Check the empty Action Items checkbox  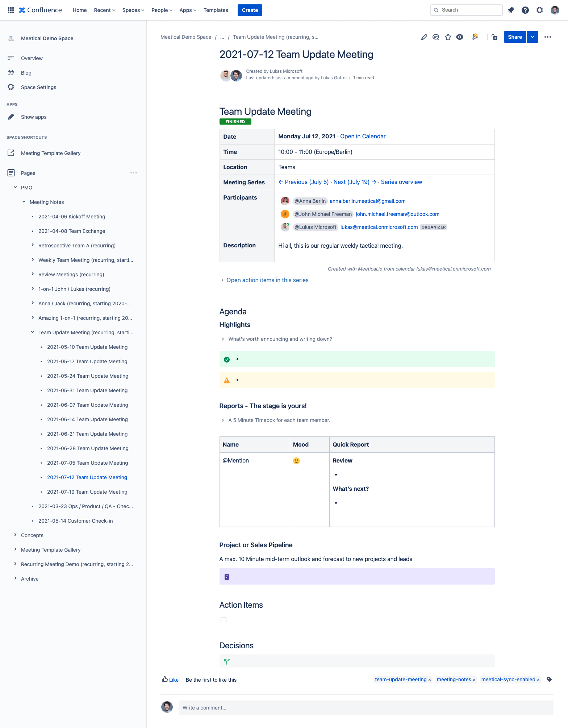coord(224,620)
